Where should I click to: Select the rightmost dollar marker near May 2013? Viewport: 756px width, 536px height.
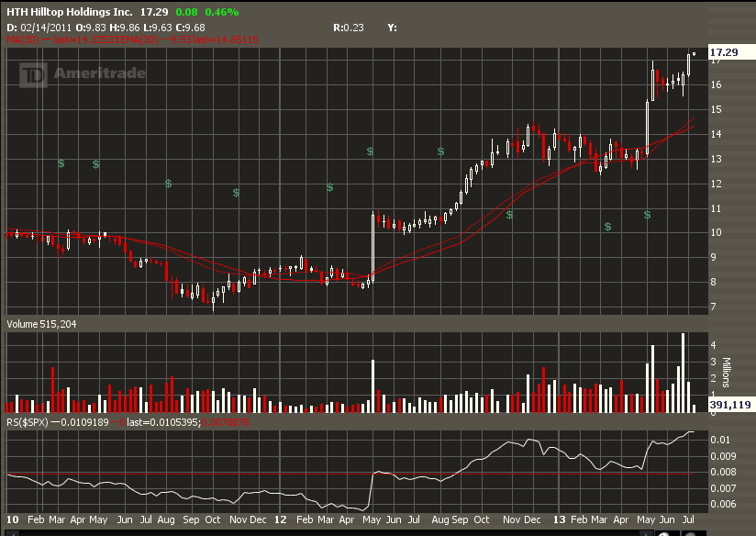(x=647, y=215)
